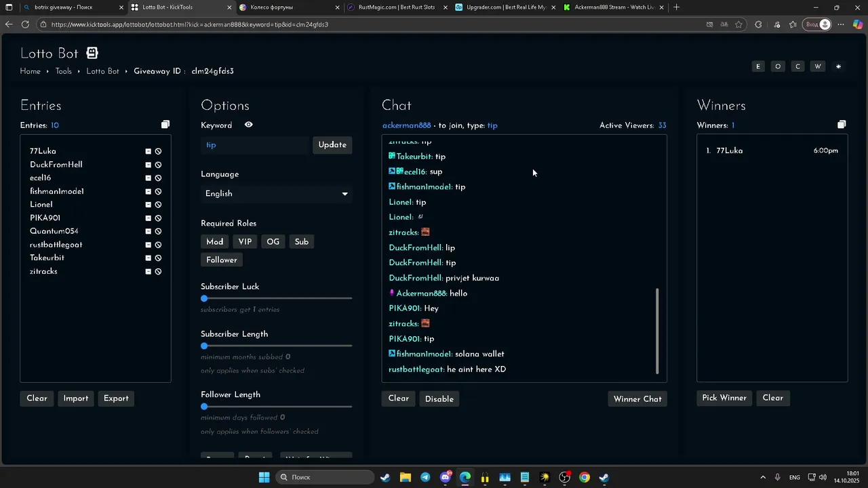Image resolution: width=868 pixels, height=488 pixels.
Task: Add page to favorites with the star icon
Action: pyautogui.click(x=738, y=24)
